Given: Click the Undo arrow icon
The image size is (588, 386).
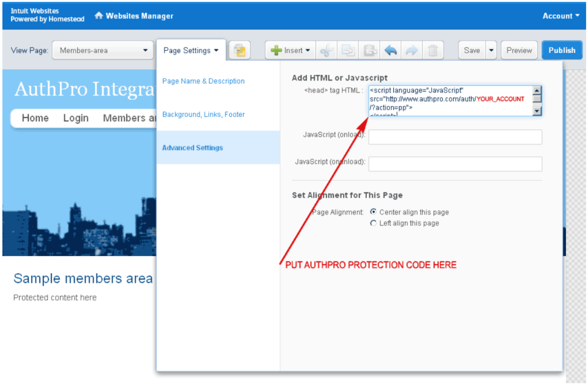Looking at the screenshot, I should tap(391, 50).
